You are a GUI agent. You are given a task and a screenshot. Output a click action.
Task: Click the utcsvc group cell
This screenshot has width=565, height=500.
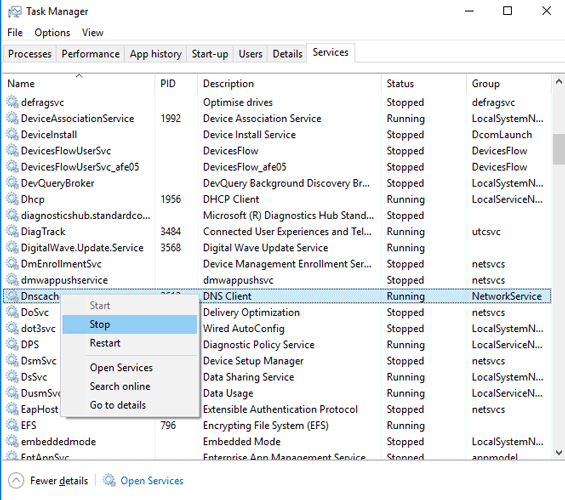click(486, 231)
